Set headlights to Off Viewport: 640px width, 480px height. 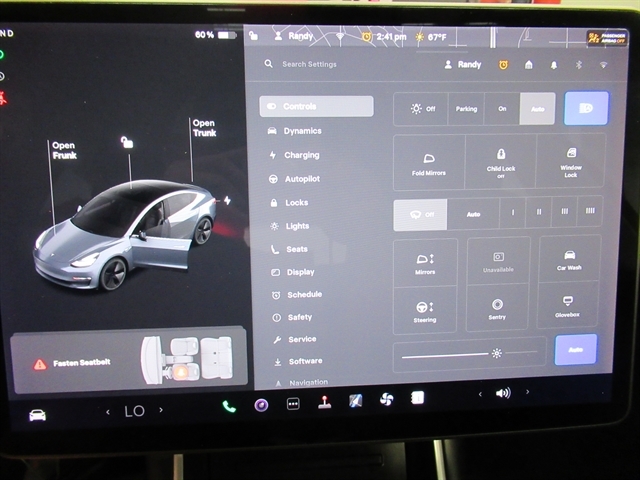421,109
